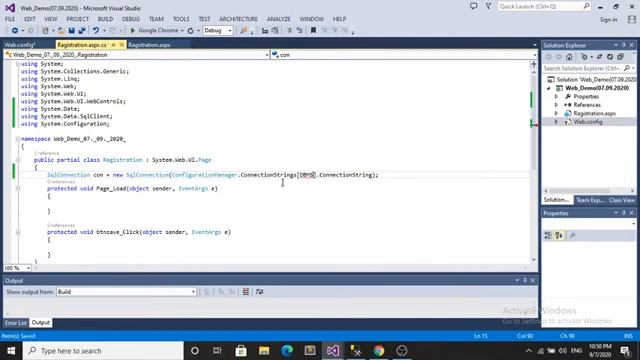This screenshot has width=640, height=360.
Task: Switch to the Error List tab
Action: point(16,323)
